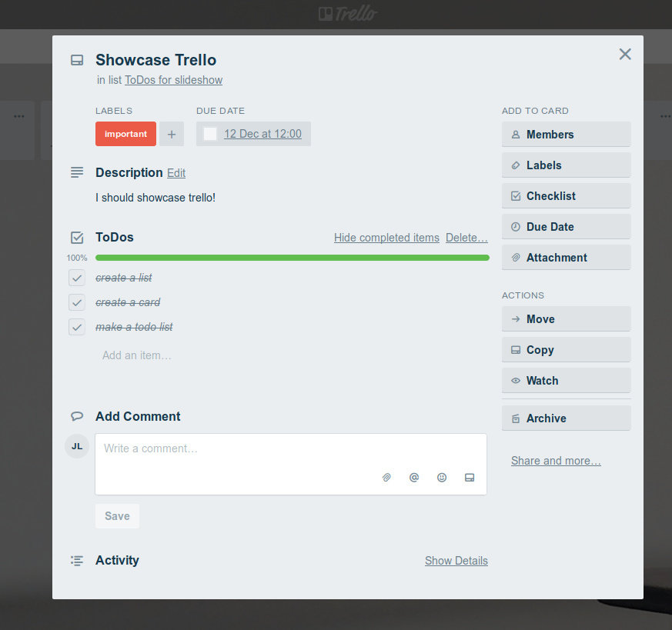Archive this card

[566, 418]
